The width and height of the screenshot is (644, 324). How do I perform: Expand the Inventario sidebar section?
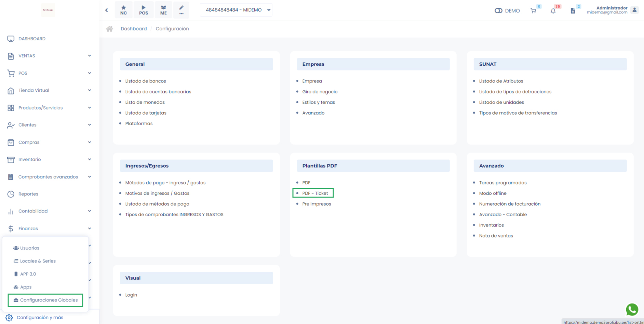49,159
